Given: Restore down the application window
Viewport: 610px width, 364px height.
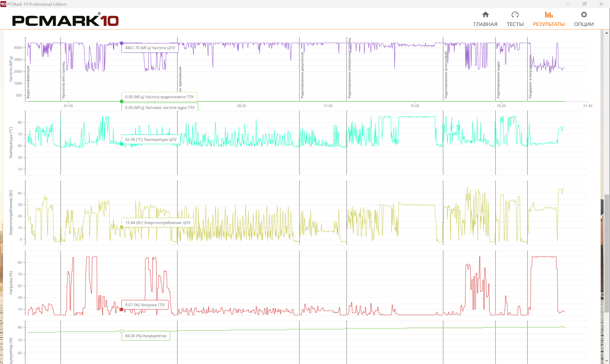Looking at the screenshot, I should [x=584, y=4].
